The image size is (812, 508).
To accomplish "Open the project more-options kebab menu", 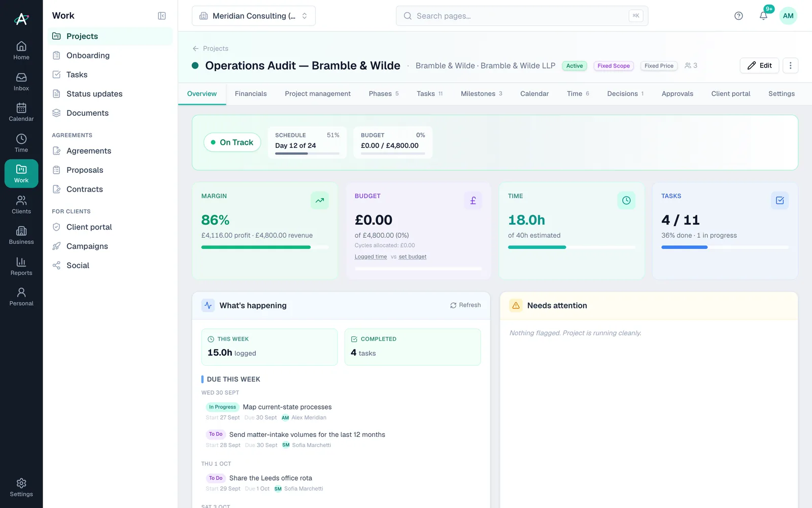I will [790, 66].
